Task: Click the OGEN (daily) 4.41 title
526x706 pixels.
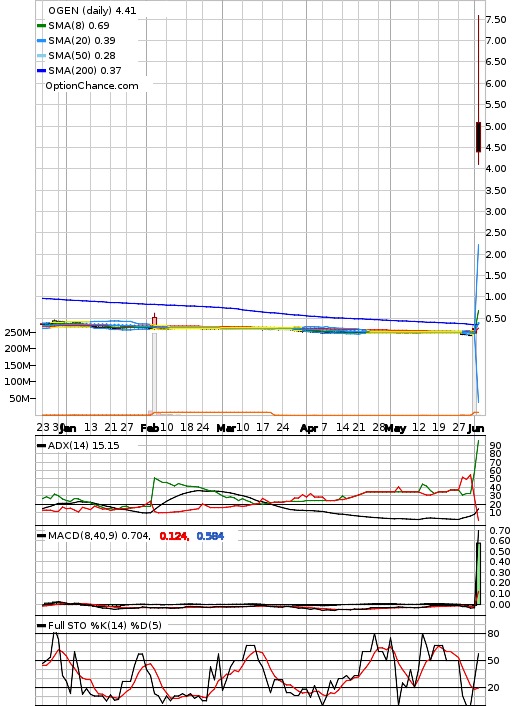Action: [92, 10]
